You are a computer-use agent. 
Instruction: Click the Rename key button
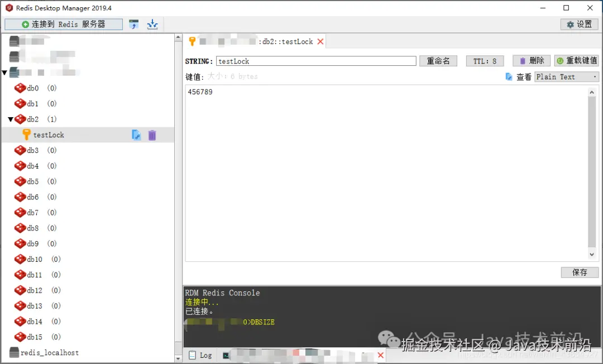[x=438, y=61]
